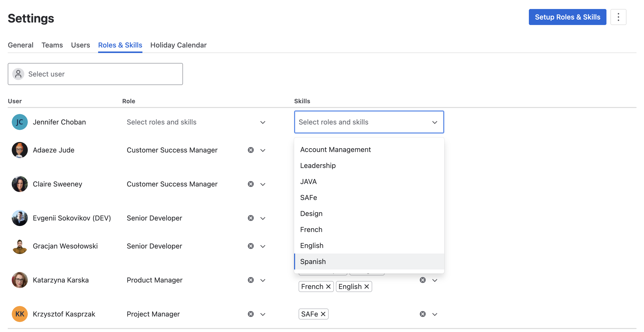Clear all skills for Katarzyna Karska
This screenshot has height=332, width=644.
[x=422, y=280]
